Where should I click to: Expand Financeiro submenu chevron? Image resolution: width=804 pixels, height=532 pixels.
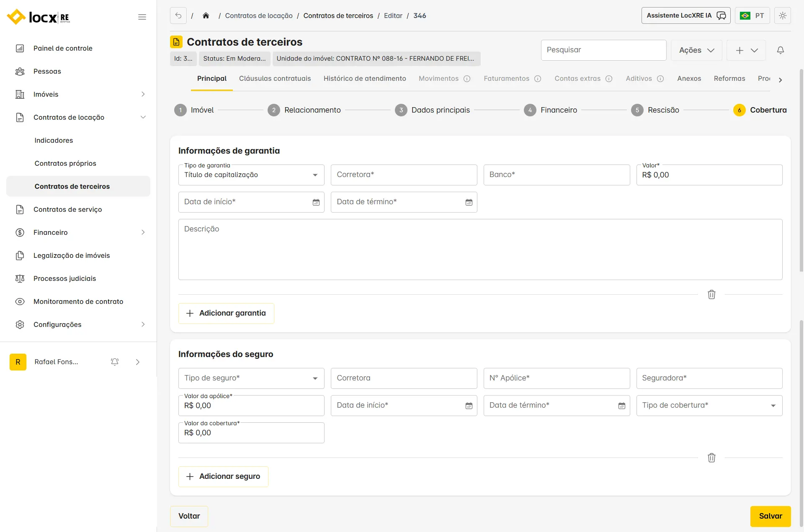pyautogui.click(x=143, y=232)
